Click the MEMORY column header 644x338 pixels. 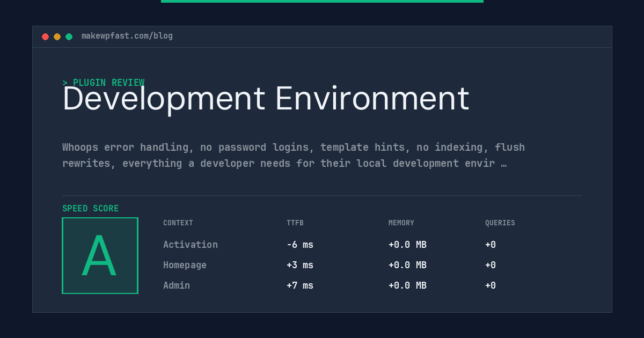click(401, 223)
